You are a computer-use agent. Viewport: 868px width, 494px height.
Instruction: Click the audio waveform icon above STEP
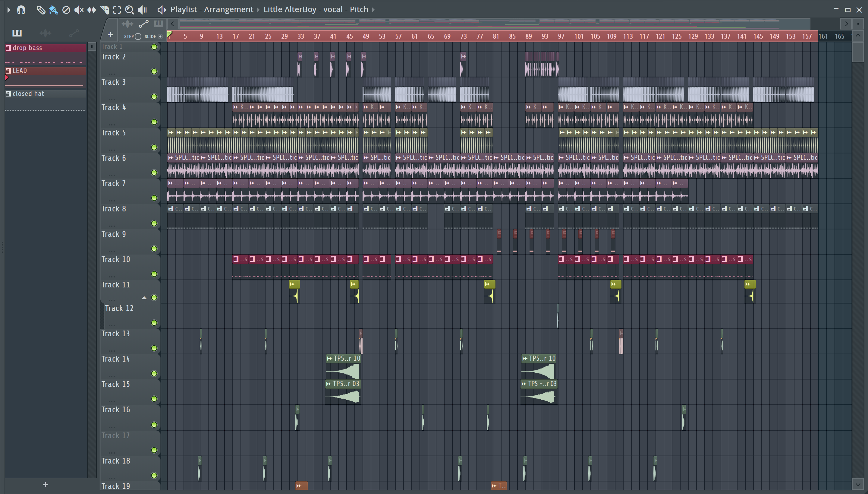pyautogui.click(x=127, y=24)
